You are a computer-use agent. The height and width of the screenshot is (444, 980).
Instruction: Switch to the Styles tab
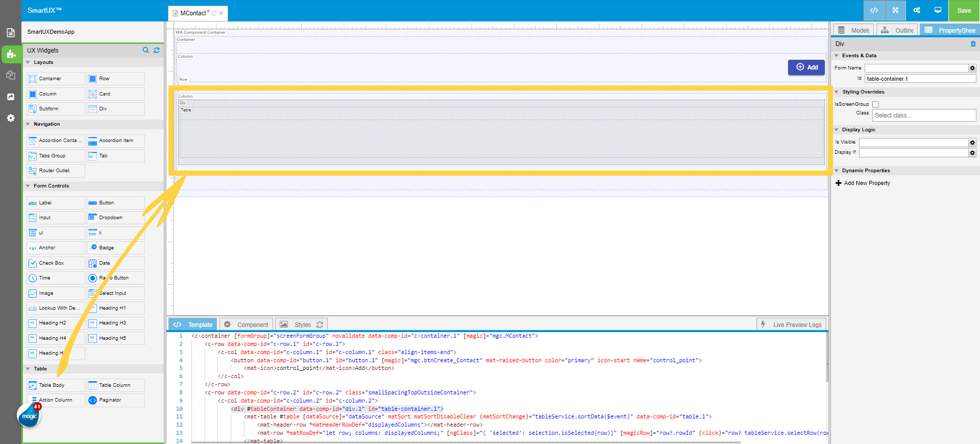pyautogui.click(x=302, y=324)
